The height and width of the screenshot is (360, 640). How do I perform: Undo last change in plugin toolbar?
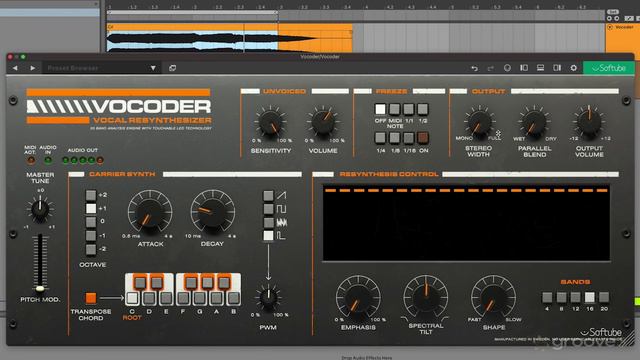[x=474, y=68]
